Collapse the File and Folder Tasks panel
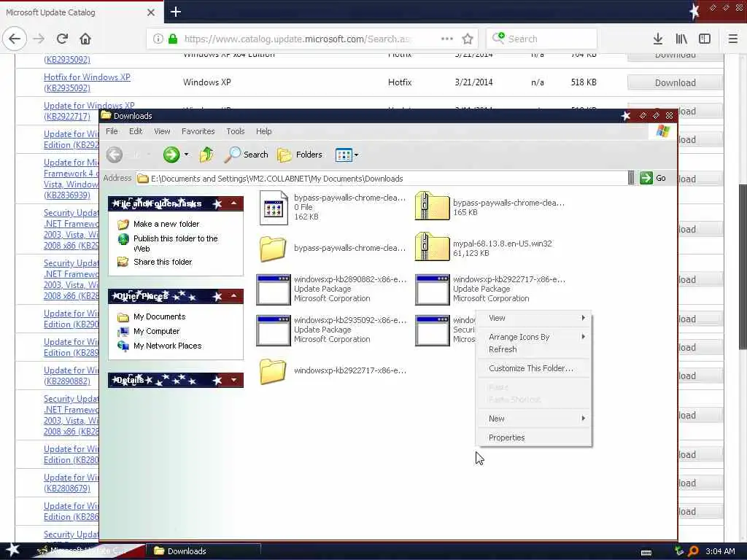The image size is (747, 560). (x=233, y=203)
